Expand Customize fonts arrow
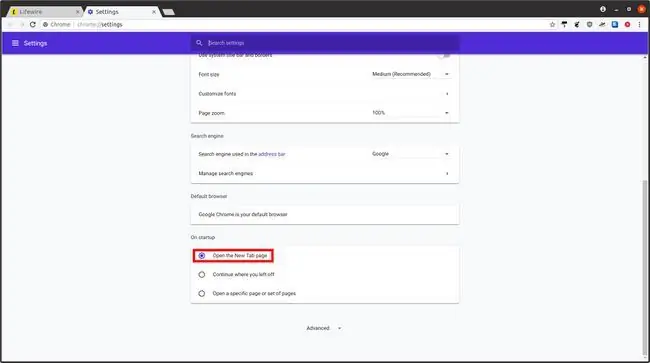Viewport: 650px width, 363px height. coord(447,94)
